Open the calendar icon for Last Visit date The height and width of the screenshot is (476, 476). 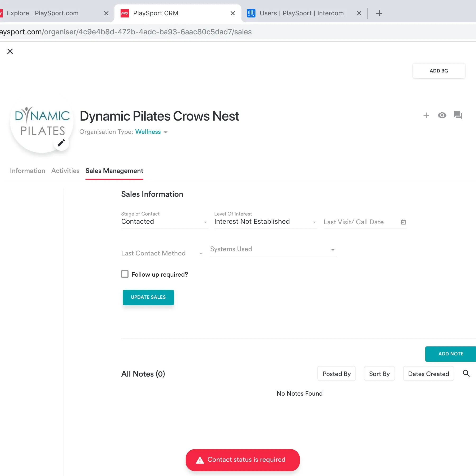(403, 222)
